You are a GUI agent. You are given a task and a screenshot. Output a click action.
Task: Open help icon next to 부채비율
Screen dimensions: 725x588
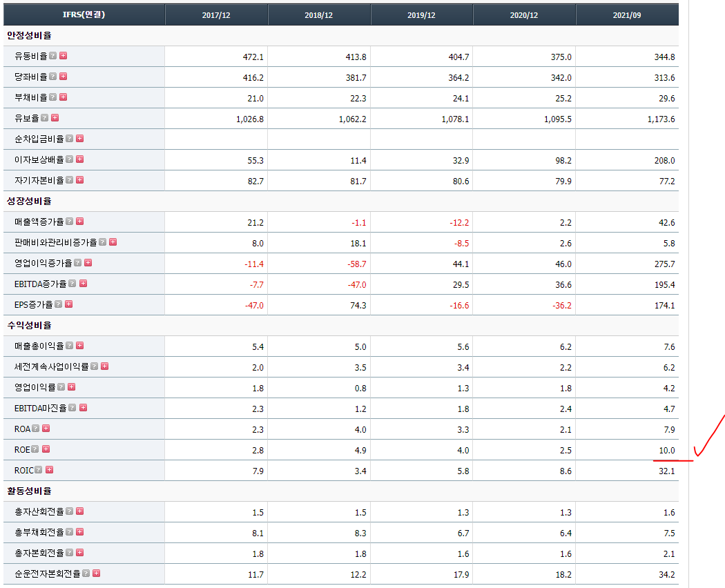pyautogui.click(x=52, y=97)
